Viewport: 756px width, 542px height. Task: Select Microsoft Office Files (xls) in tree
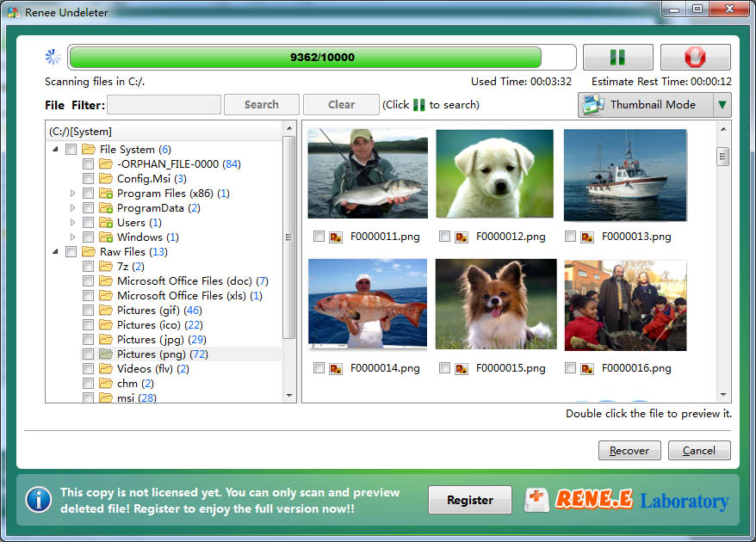coord(189,295)
